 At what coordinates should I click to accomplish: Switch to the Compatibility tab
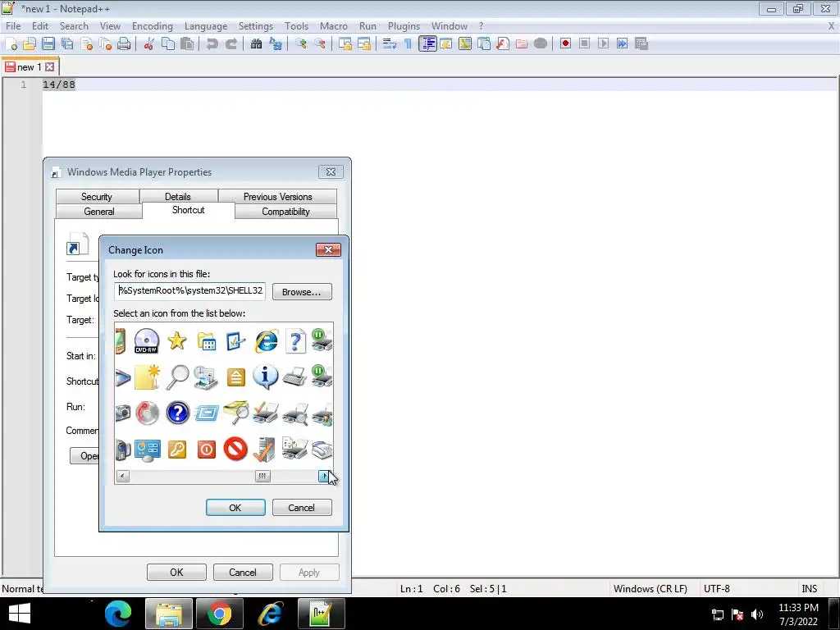tap(285, 212)
